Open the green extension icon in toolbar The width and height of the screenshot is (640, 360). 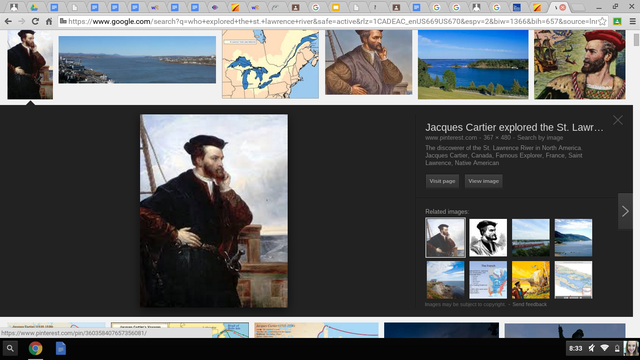[617, 21]
